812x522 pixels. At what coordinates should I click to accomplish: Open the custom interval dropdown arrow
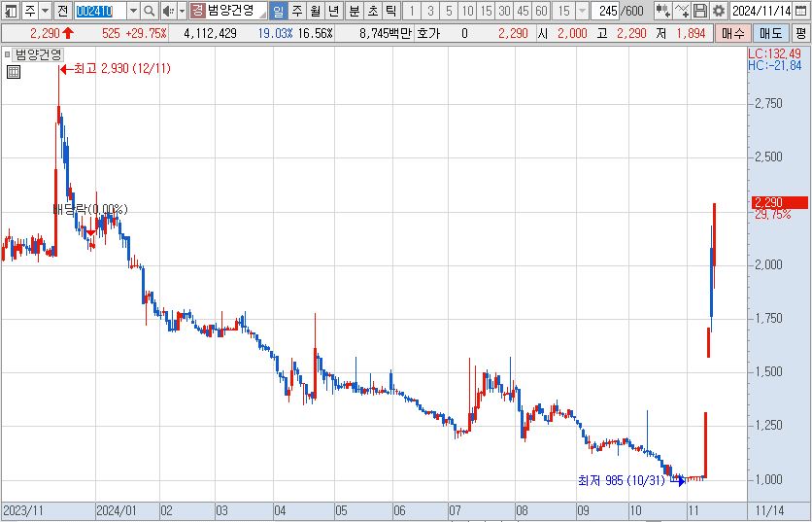point(582,11)
